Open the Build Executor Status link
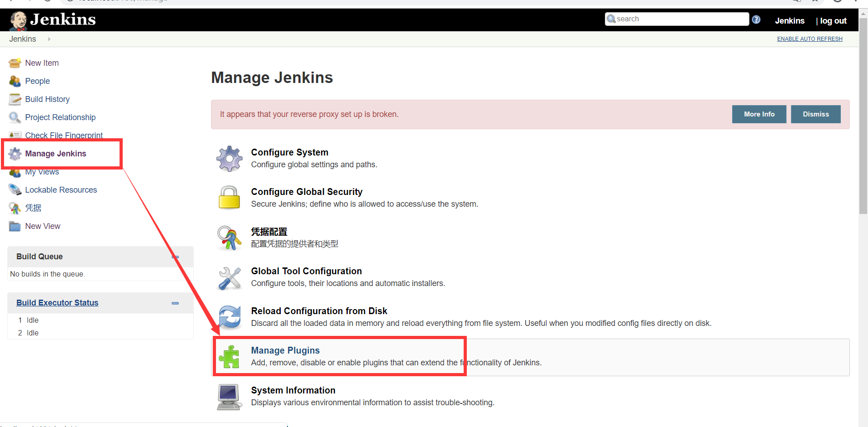 (x=57, y=303)
